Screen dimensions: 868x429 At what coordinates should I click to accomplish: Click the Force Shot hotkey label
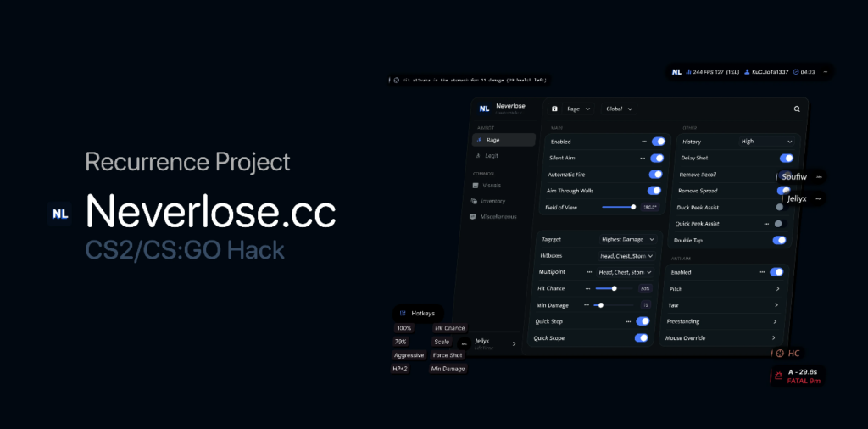[448, 355]
